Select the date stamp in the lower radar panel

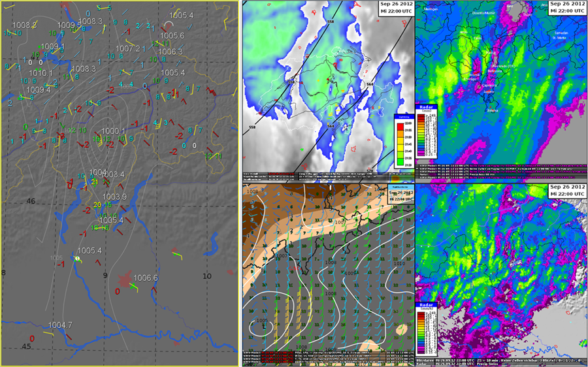coord(567,191)
